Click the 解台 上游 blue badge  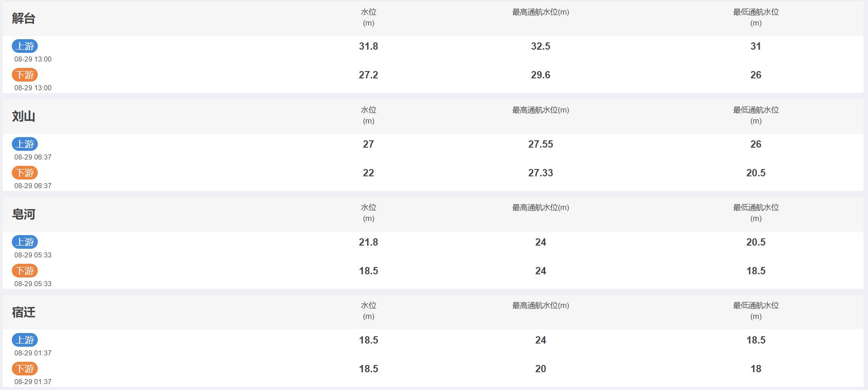[25, 46]
